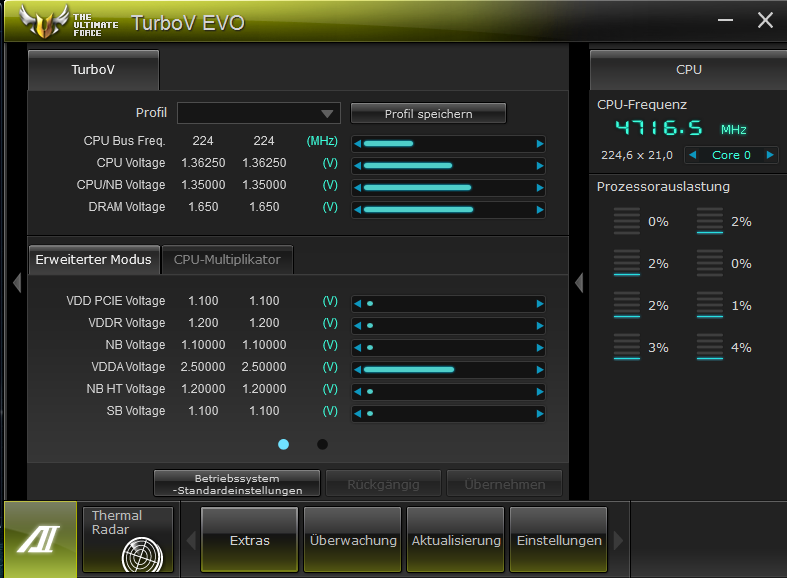
Task: Go to first page dot indicator
Action: pyautogui.click(x=284, y=445)
